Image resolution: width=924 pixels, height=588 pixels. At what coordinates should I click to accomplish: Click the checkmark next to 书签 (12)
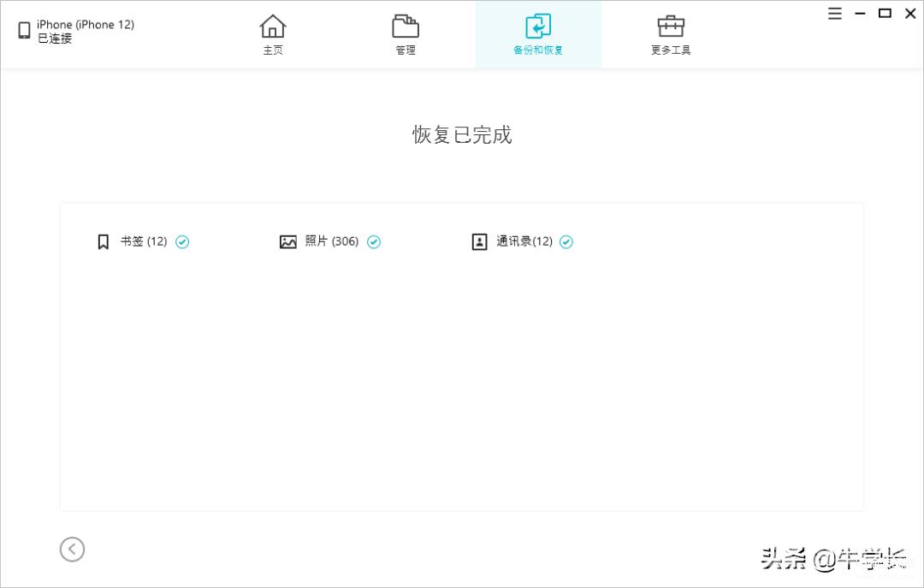[x=183, y=242]
